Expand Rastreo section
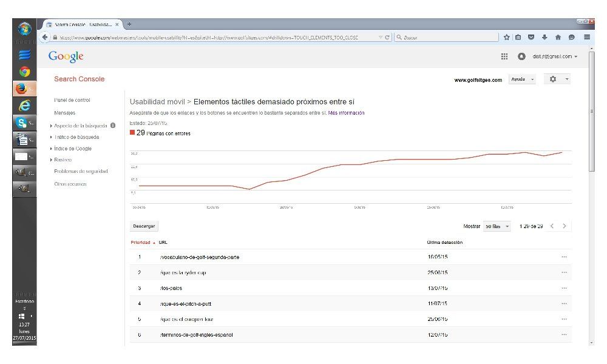Viewport: 607px width, 364px height. 51,160
